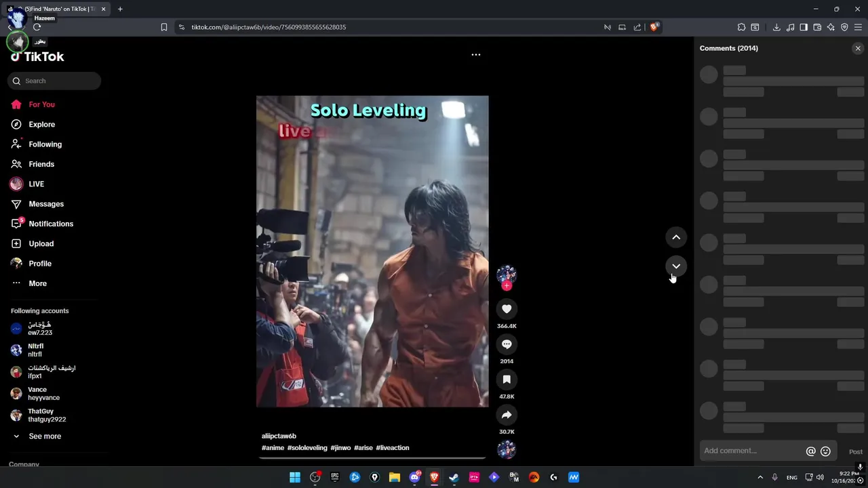Open browser downloads
Viewport: 868px width, 488px height.
pos(776,27)
